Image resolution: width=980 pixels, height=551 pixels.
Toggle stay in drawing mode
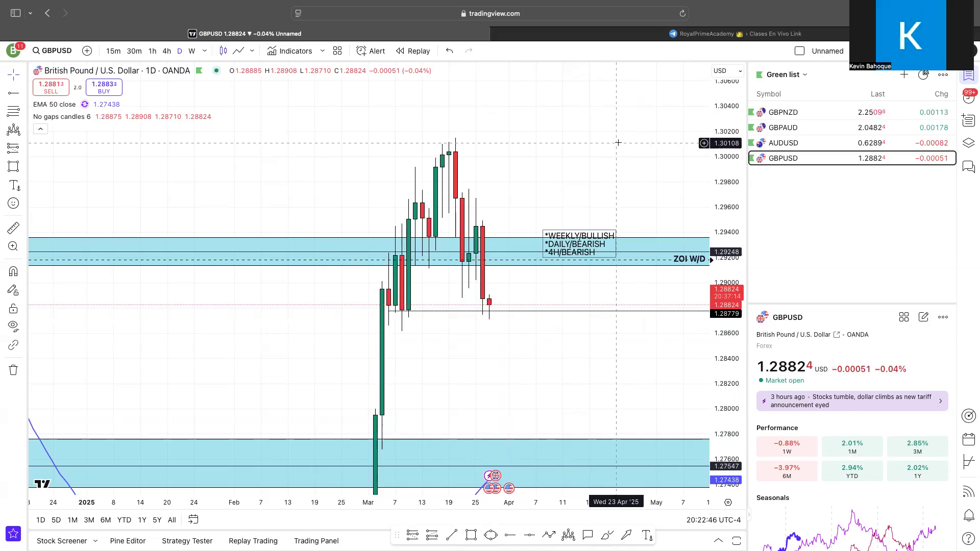(14, 290)
